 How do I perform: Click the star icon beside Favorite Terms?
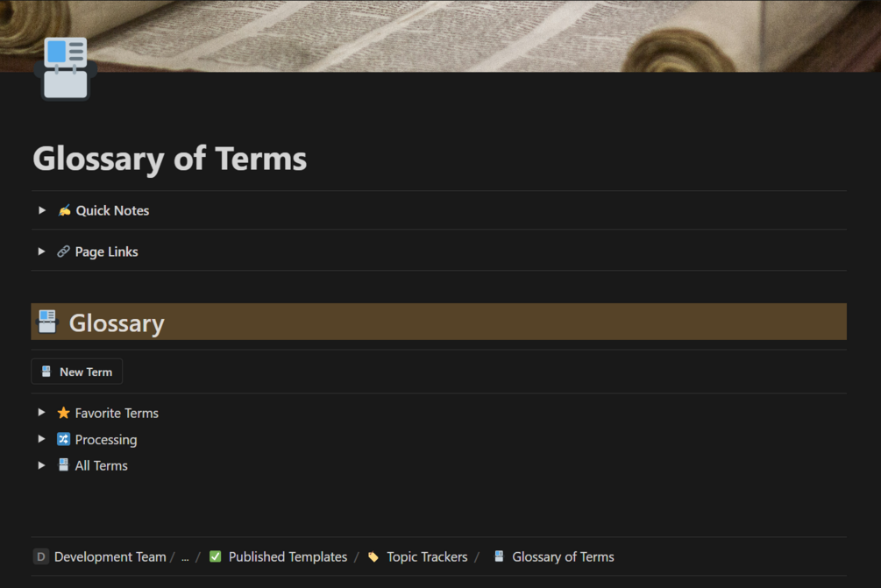click(x=63, y=413)
